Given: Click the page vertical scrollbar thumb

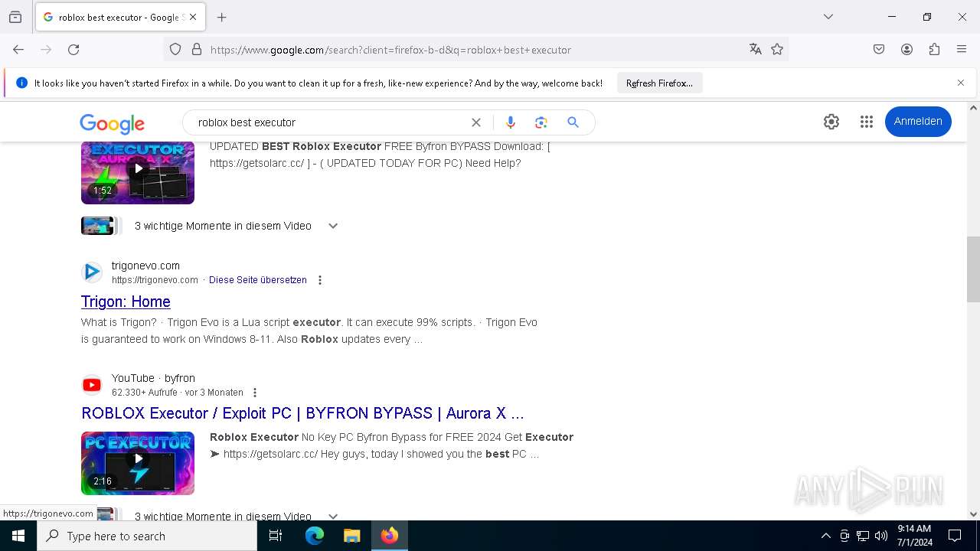Looking at the screenshot, I should coord(973,269).
